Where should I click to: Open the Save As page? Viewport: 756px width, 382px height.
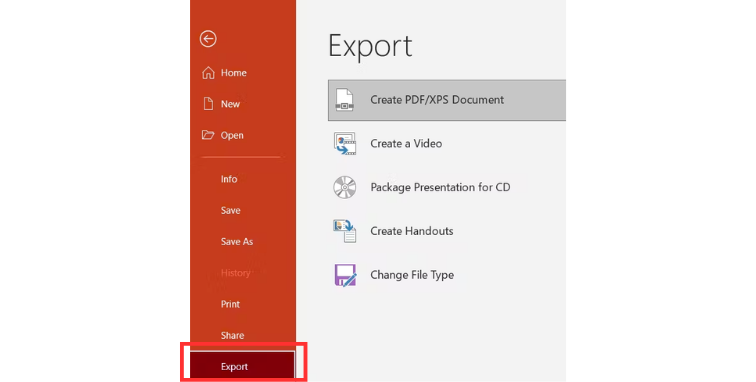[237, 242]
